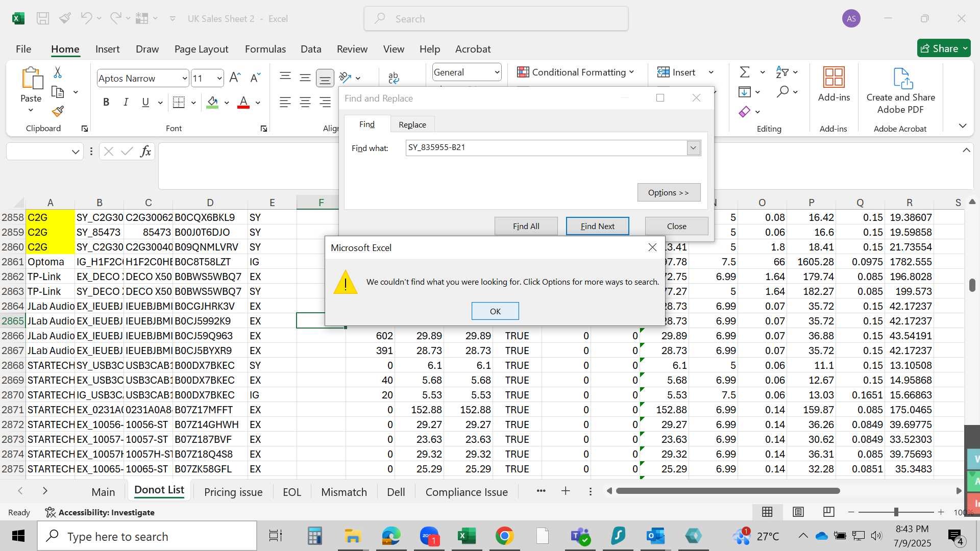Open the Paste options dropdown arrow

(x=31, y=110)
